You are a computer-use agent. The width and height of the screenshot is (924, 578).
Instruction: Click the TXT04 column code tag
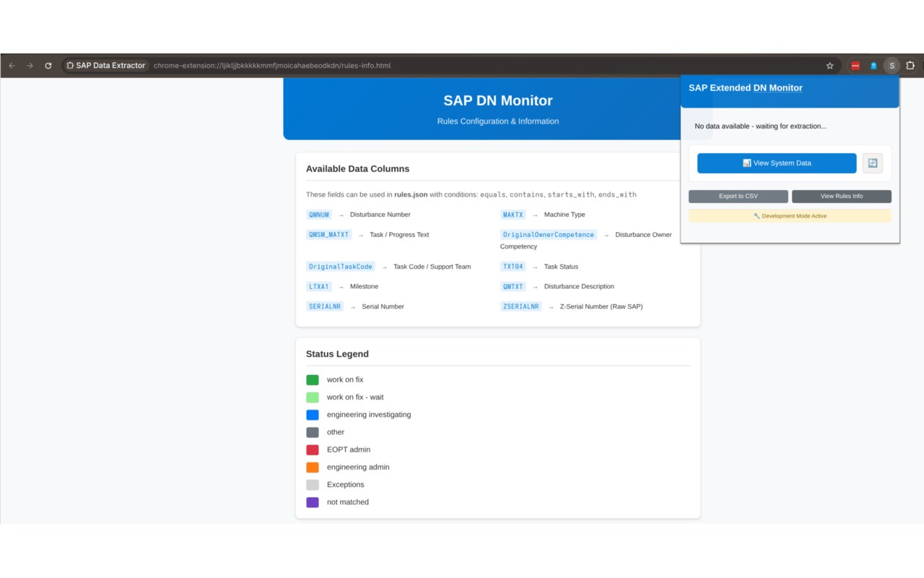coord(513,267)
